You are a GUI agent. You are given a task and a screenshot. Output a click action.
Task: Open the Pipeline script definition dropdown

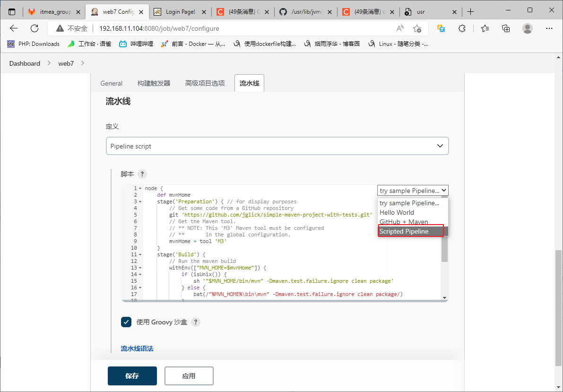277,146
